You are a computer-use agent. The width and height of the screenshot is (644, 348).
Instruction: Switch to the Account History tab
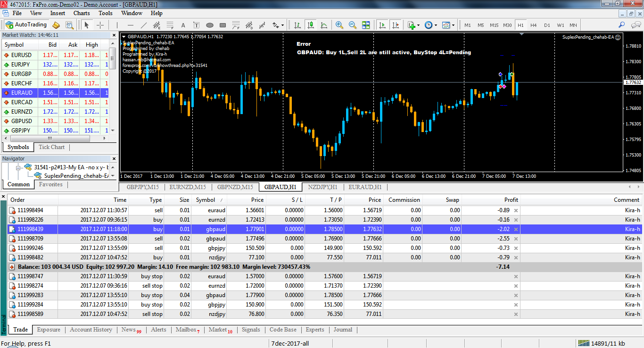coord(91,330)
